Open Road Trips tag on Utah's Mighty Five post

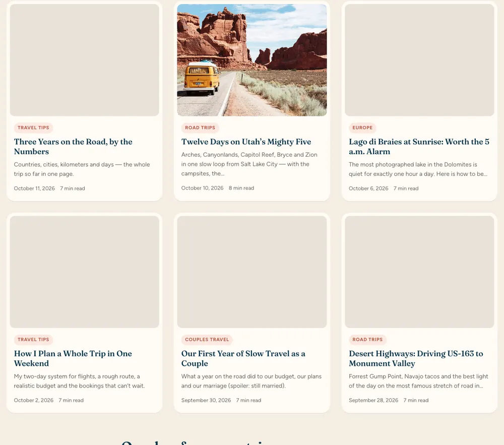pyautogui.click(x=200, y=128)
